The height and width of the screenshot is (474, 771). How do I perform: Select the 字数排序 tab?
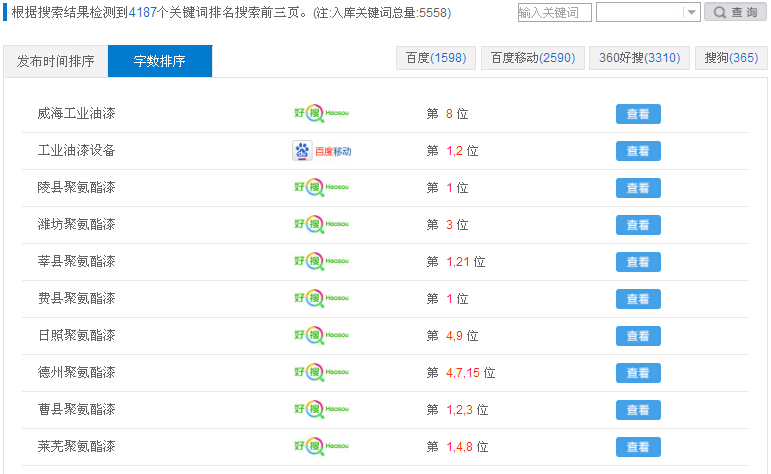(160, 61)
